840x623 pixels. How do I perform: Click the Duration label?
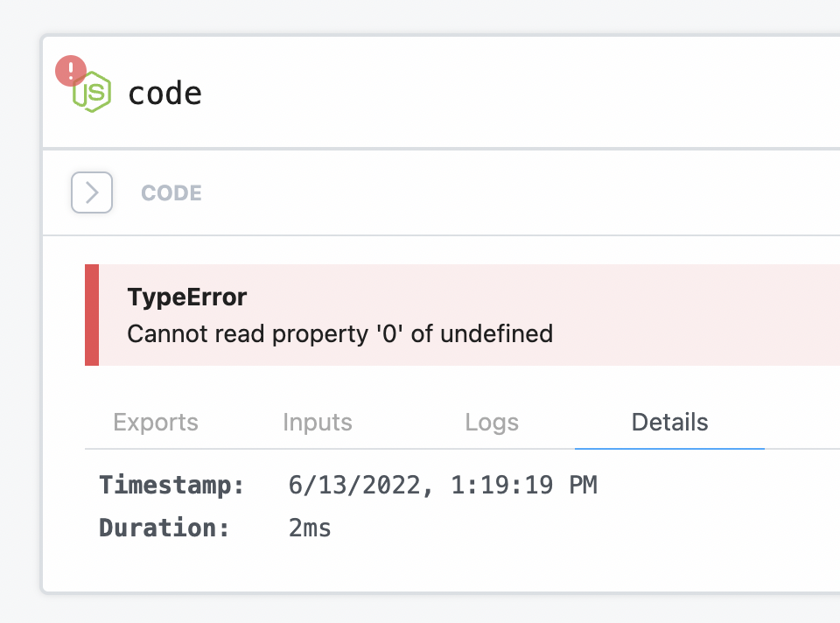point(164,528)
